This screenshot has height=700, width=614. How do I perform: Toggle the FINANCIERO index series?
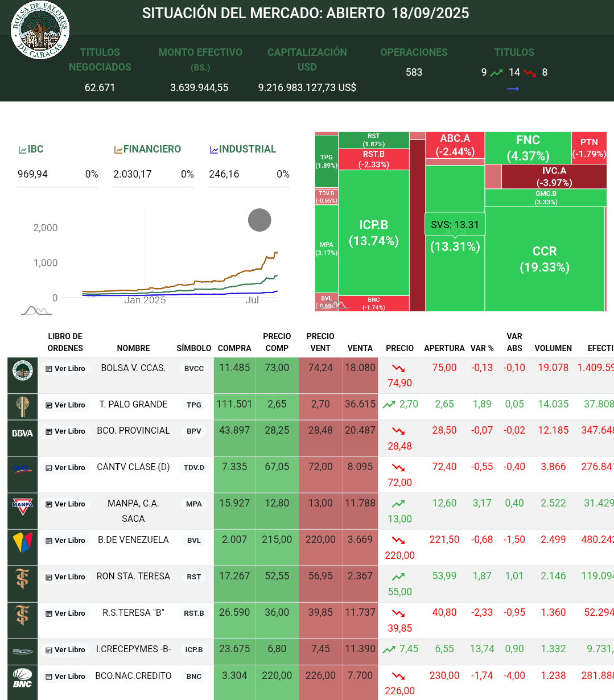(147, 149)
